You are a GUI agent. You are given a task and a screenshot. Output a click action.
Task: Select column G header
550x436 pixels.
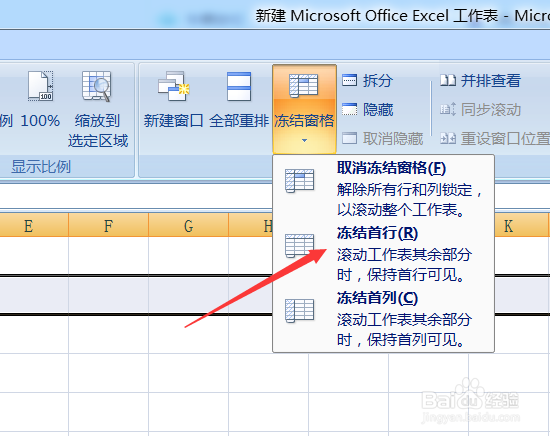pos(188,225)
